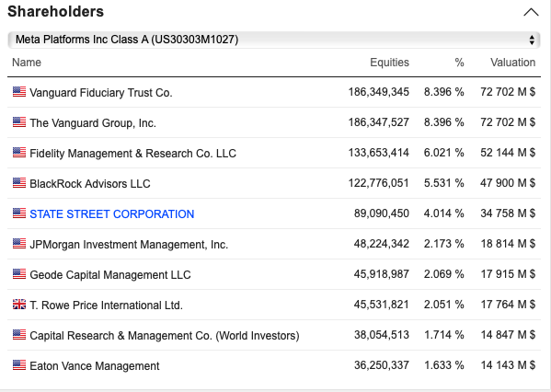
Task: Select Capital Research & Management Co. entry
Action: coord(165,335)
